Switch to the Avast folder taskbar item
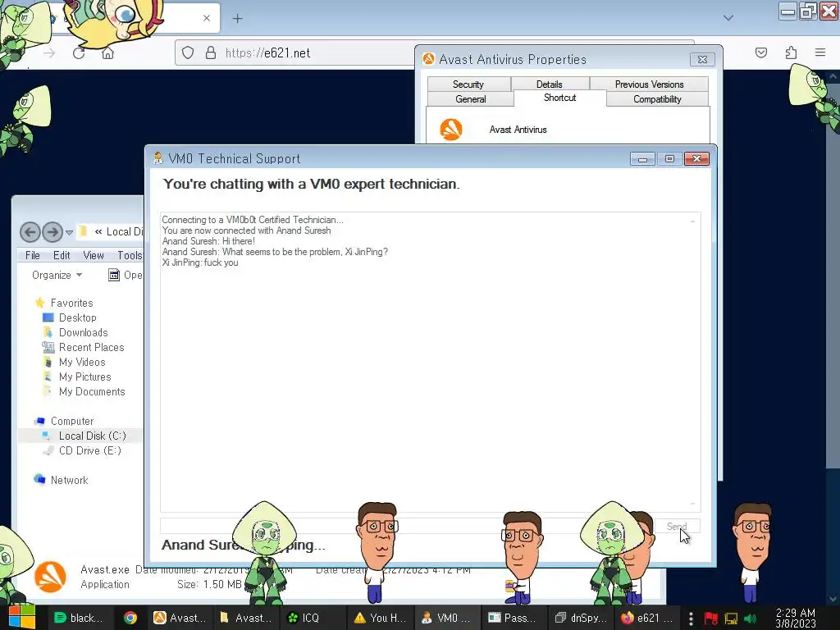The image size is (840, 630). tap(245, 618)
